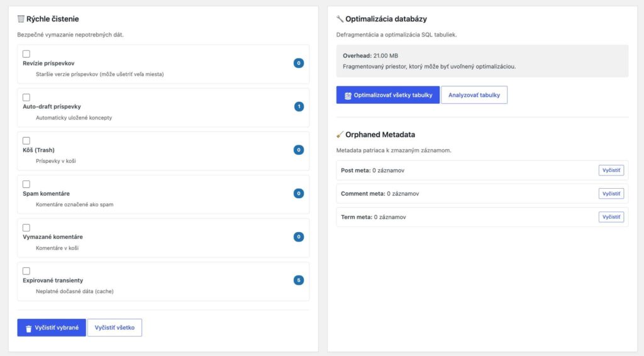This screenshot has height=356, width=644.
Task: Click the Auto-draft príspevky label
Action: 52,107
